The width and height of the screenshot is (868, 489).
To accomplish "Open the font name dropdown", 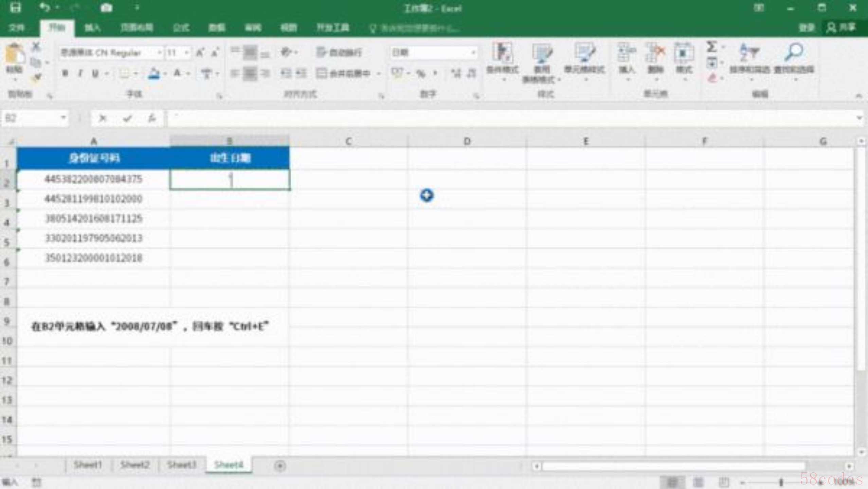I will (159, 52).
